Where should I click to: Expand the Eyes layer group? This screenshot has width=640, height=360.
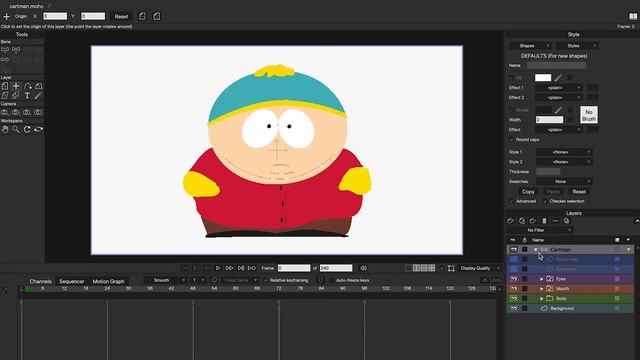541,279
